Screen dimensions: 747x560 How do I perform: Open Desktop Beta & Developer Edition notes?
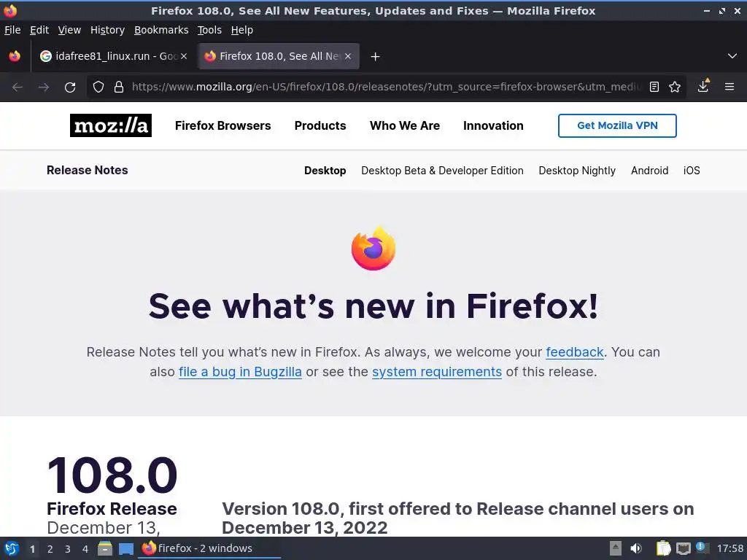coord(442,171)
